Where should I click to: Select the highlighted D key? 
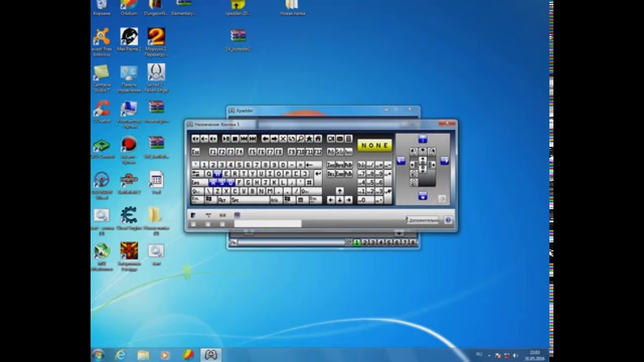click(x=231, y=183)
